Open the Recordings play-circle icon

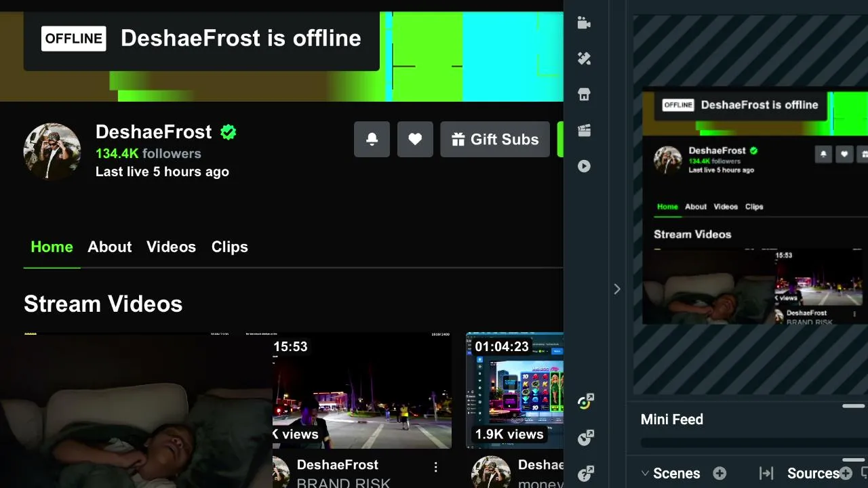584,166
